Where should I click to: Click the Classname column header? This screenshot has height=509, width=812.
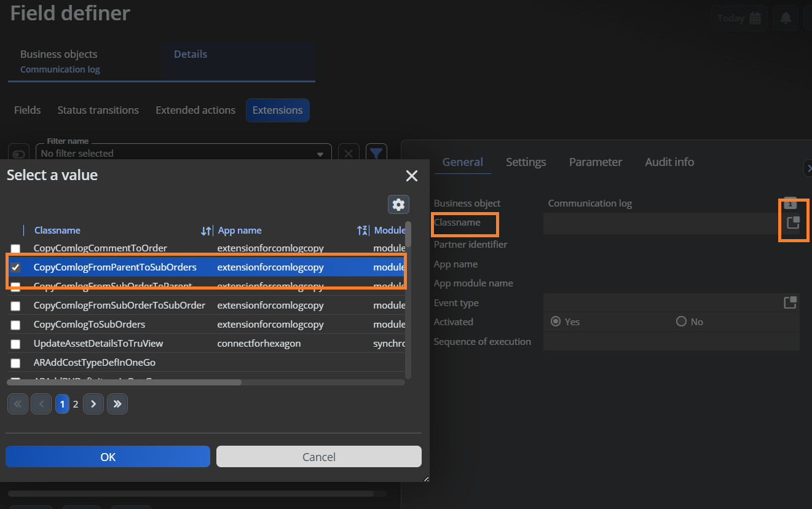[57, 231]
